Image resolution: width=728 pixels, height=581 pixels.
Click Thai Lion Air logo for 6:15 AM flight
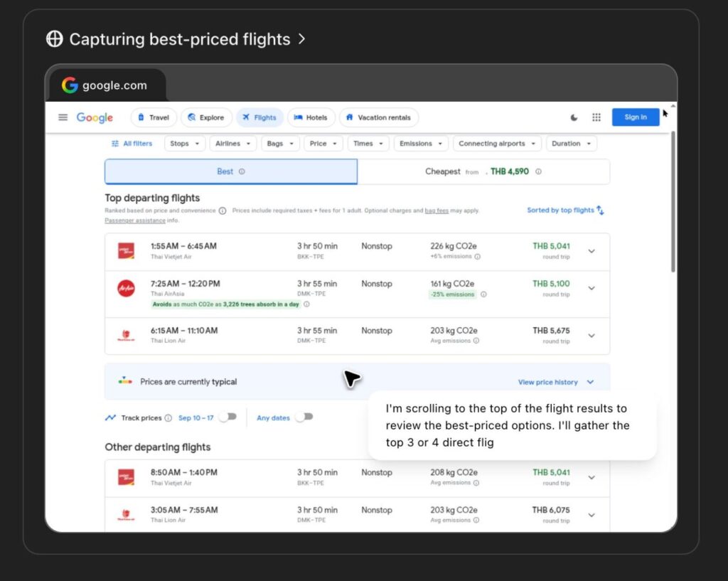pyautogui.click(x=126, y=336)
